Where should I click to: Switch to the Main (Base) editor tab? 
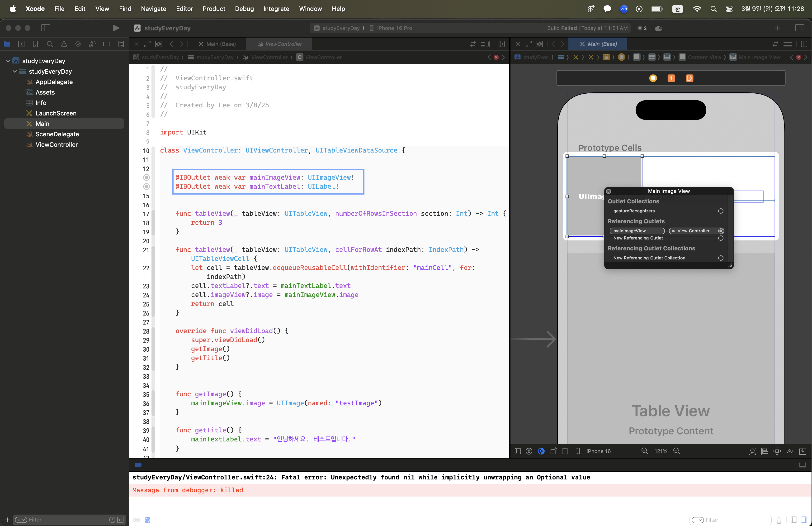point(220,44)
